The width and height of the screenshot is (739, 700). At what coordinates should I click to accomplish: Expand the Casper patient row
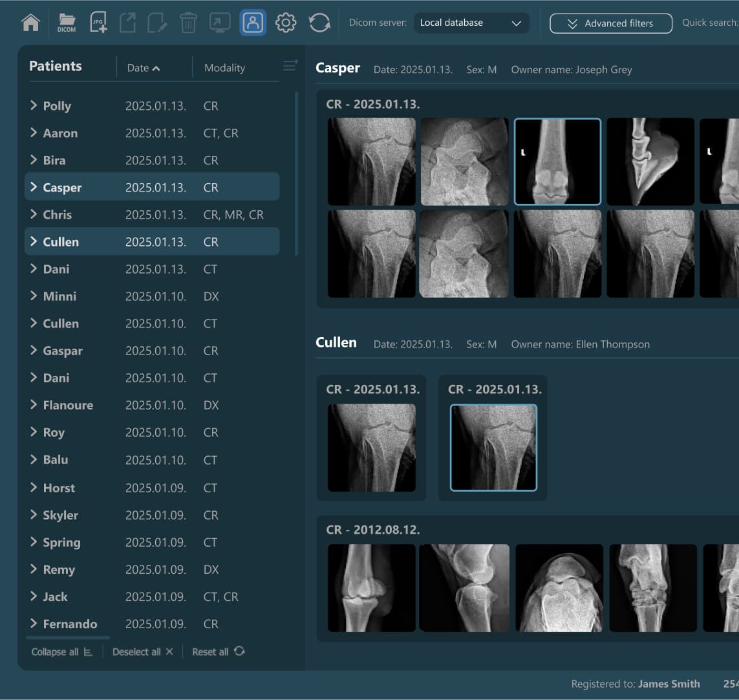pos(34,187)
